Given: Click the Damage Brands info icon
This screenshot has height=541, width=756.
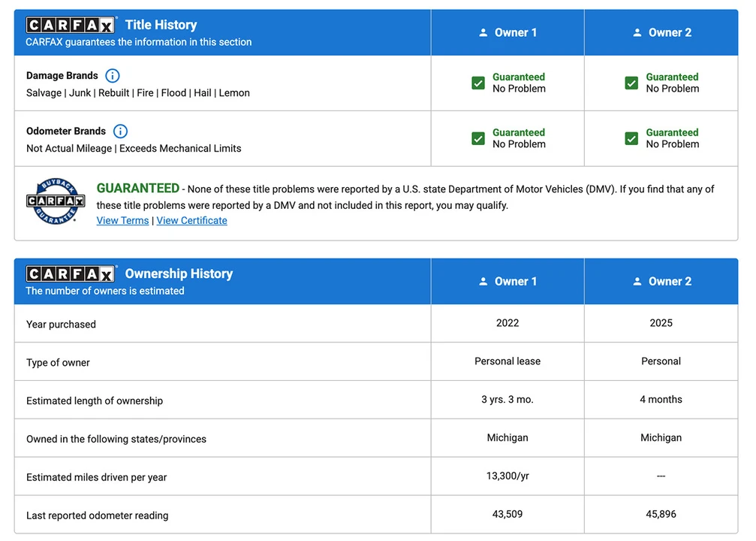Looking at the screenshot, I should click(113, 76).
